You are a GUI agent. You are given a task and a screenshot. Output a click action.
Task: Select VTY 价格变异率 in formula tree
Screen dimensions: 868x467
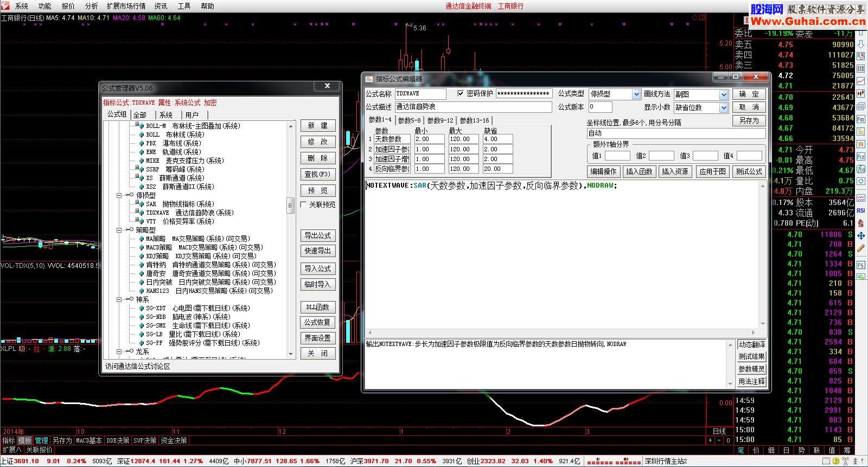(x=180, y=221)
